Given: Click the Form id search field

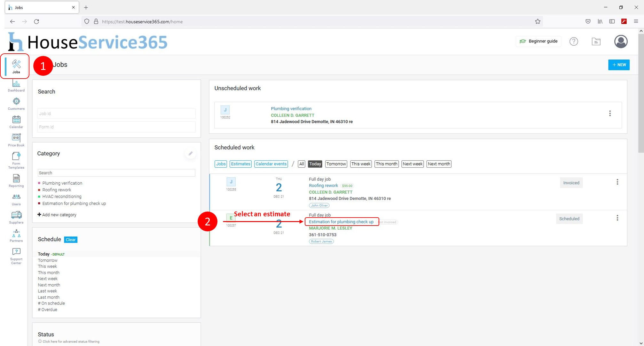Looking at the screenshot, I should [116, 127].
